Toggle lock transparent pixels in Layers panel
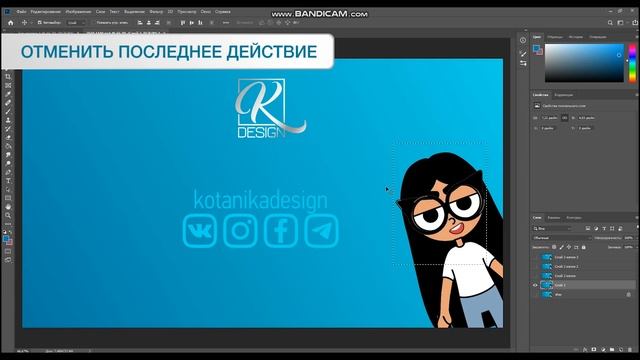Viewport: 640px width, 360px height. [554, 247]
